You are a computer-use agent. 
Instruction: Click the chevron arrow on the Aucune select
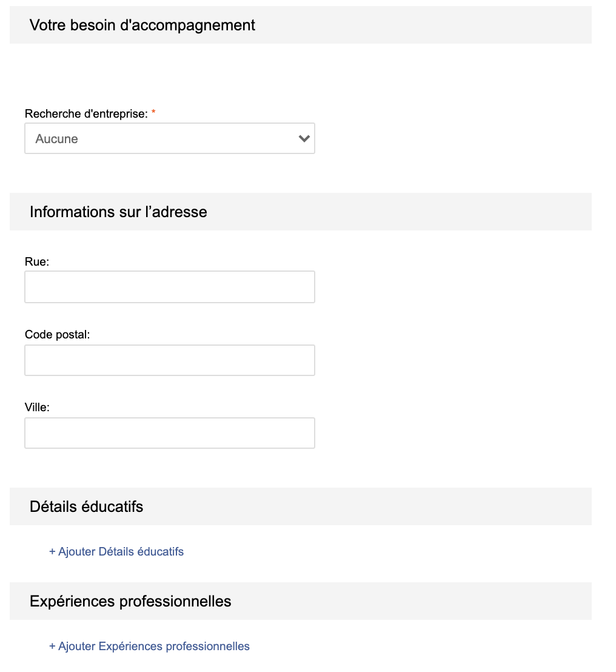coord(304,139)
